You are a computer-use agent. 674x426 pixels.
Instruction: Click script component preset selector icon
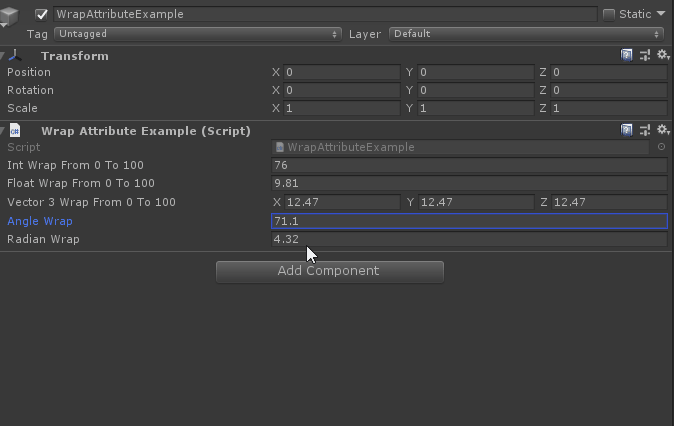click(645, 131)
